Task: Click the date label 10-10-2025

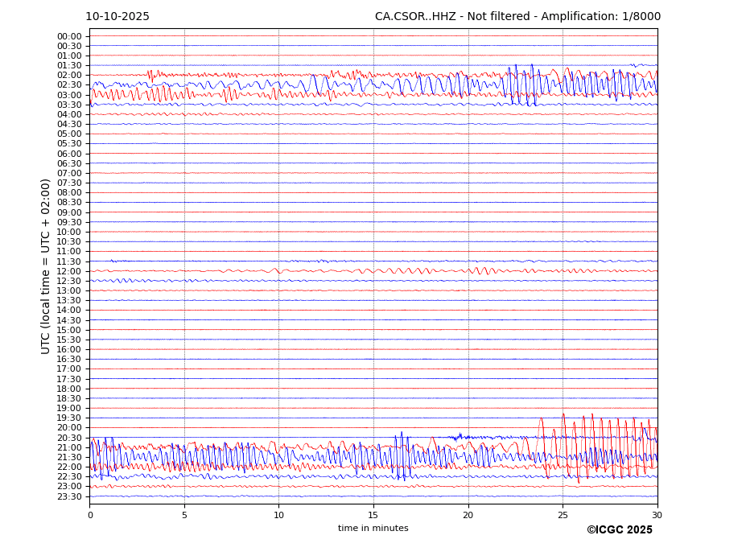Action: point(117,17)
